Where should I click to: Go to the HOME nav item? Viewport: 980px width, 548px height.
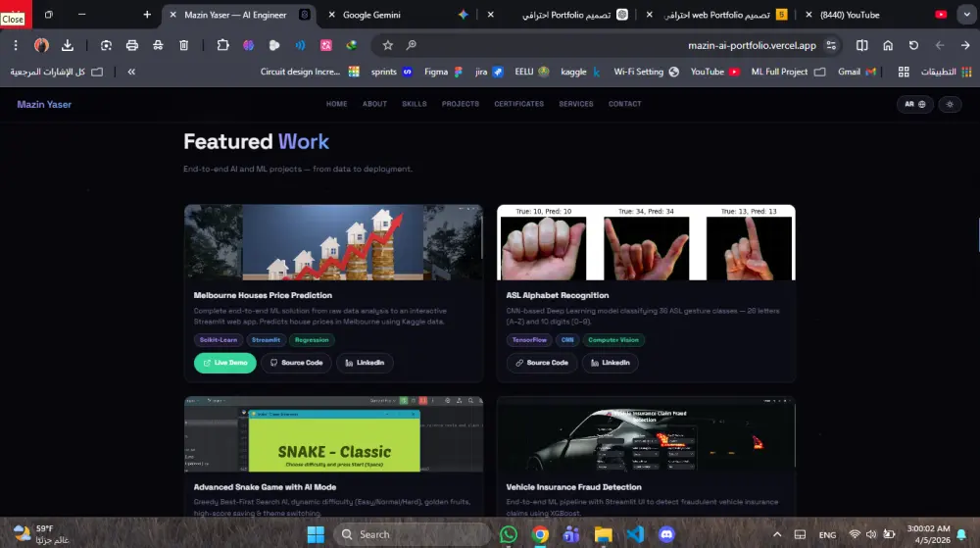point(336,104)
